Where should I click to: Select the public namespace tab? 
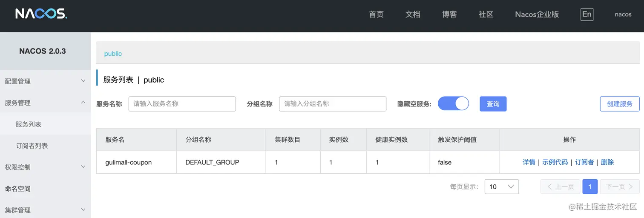pos(113,54)
